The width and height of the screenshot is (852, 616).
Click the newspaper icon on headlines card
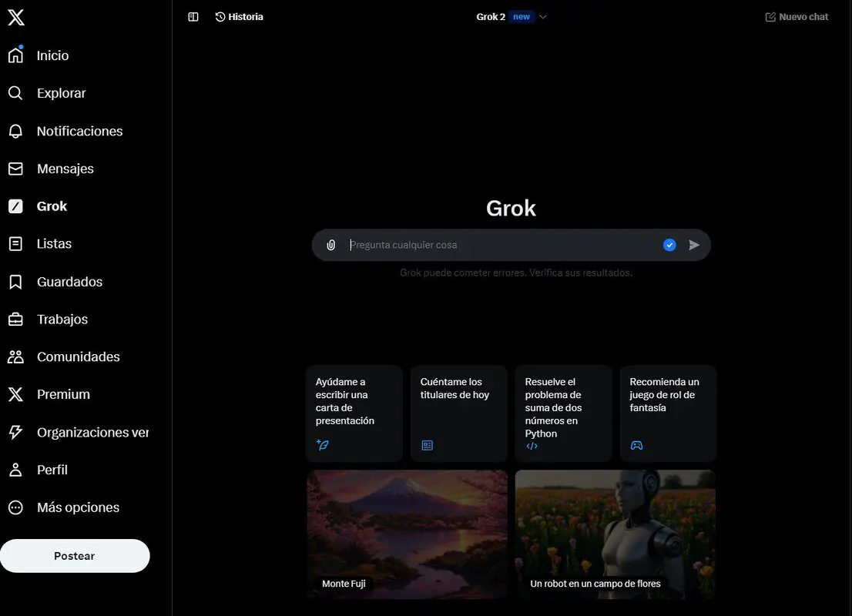click(x=427, y=445)
